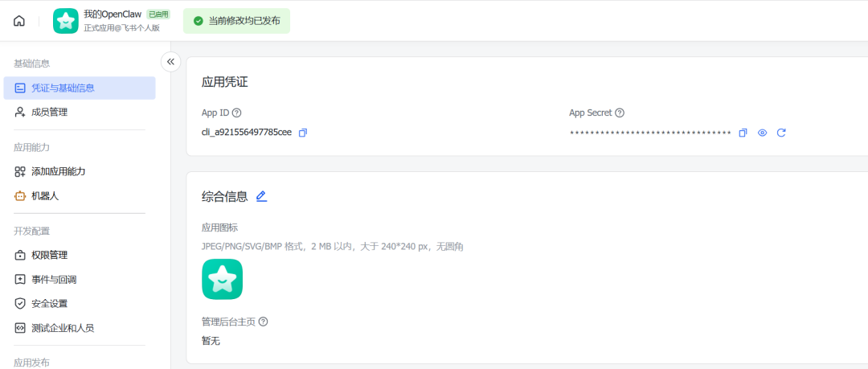868x369 pixels.
Task: Open 安全设置 page
Action: [x=49, y=303]
